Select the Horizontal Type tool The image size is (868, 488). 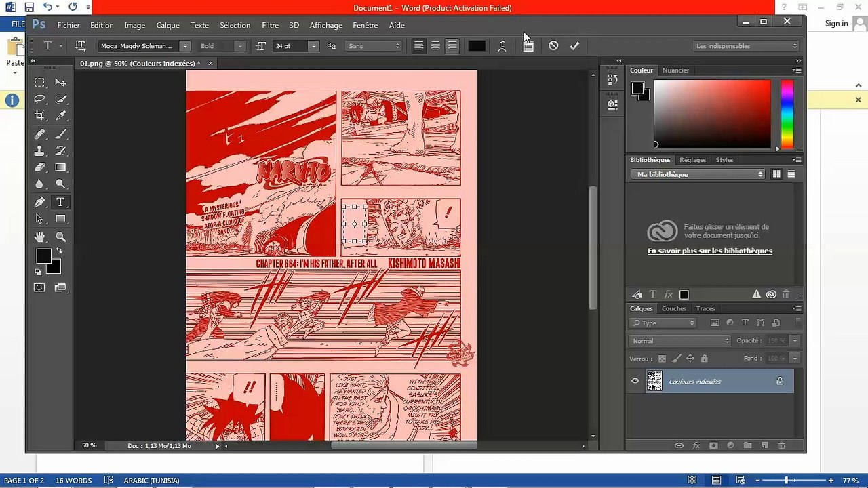[x=60, y=202]
